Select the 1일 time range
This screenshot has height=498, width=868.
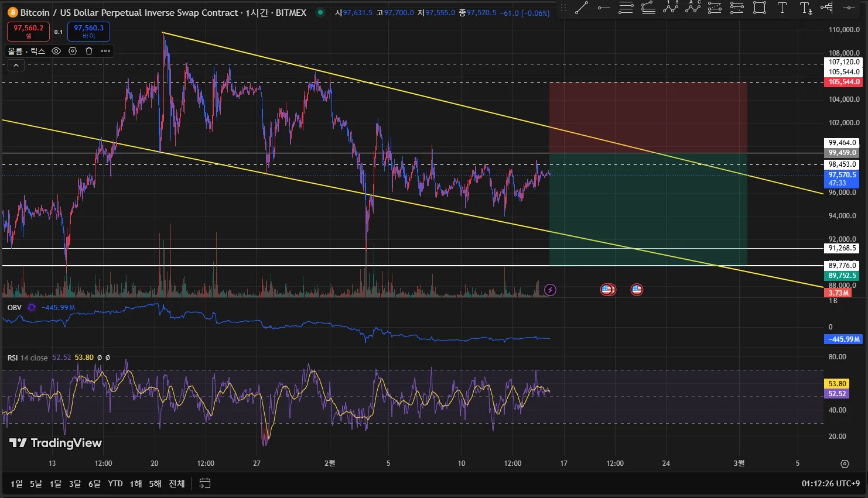point(16,483)
